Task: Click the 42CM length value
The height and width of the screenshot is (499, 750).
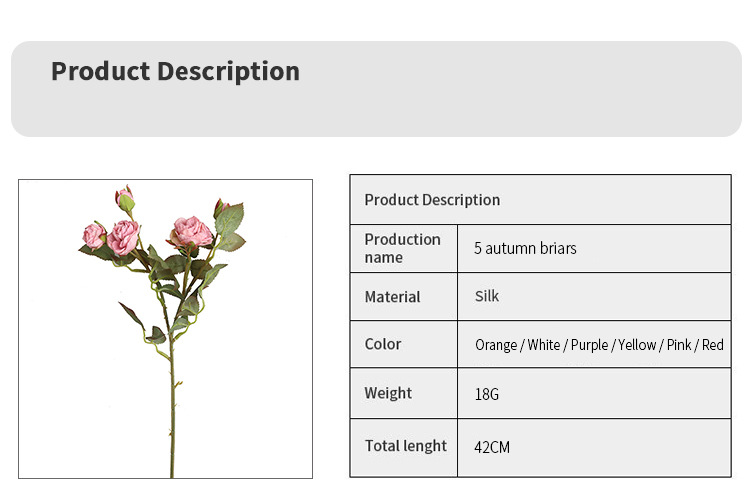Action: [x=492, y=447]
